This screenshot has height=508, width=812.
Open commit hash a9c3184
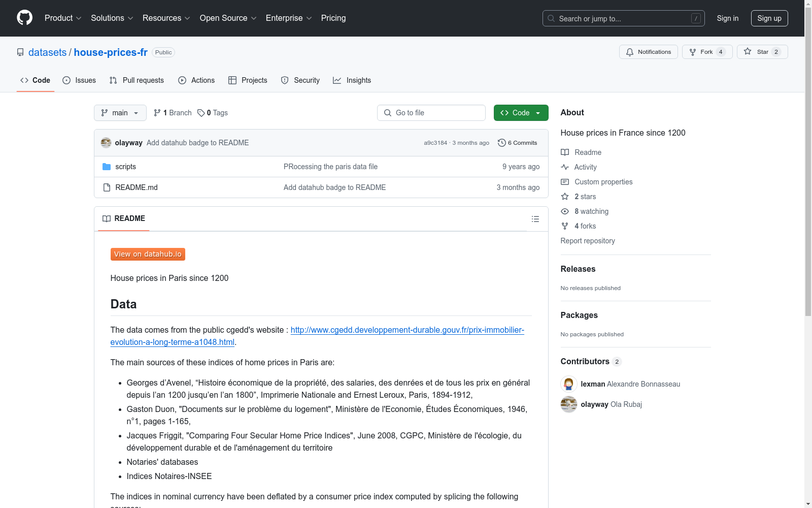435,143
